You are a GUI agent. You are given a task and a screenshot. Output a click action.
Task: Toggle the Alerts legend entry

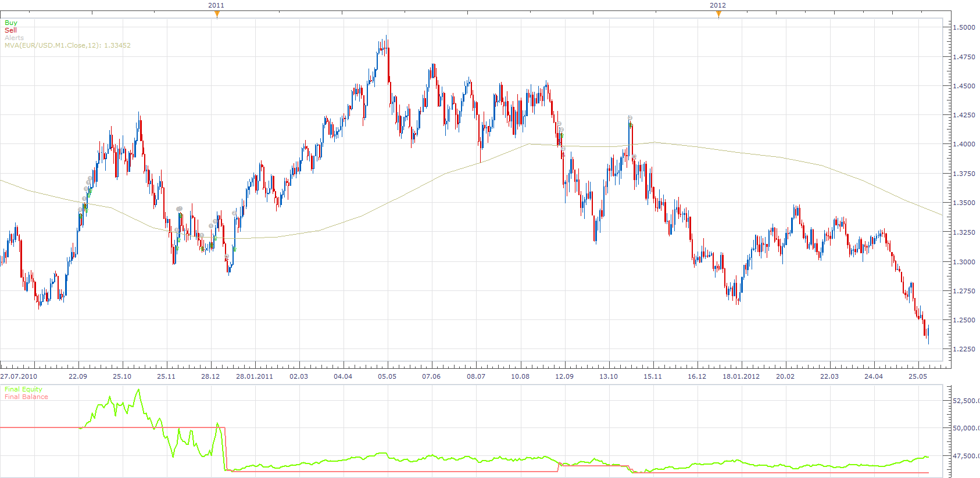click(x=15, y=38)
